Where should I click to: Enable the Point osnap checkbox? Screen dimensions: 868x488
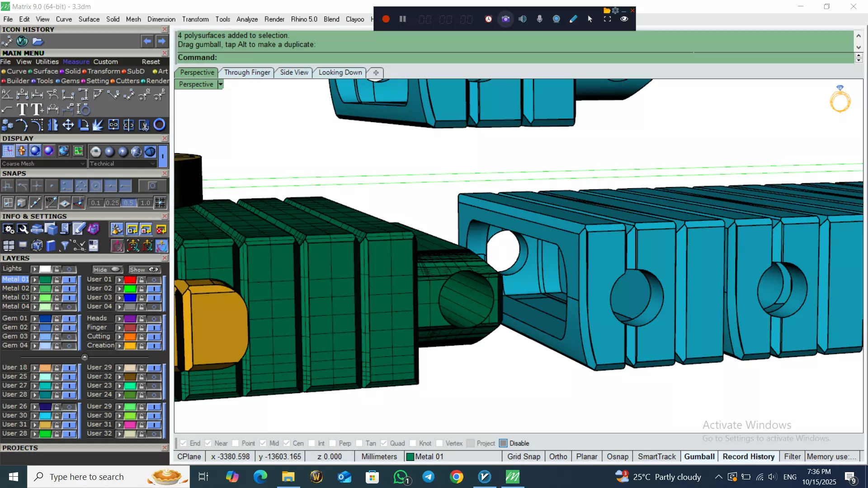tap(235, 443)
